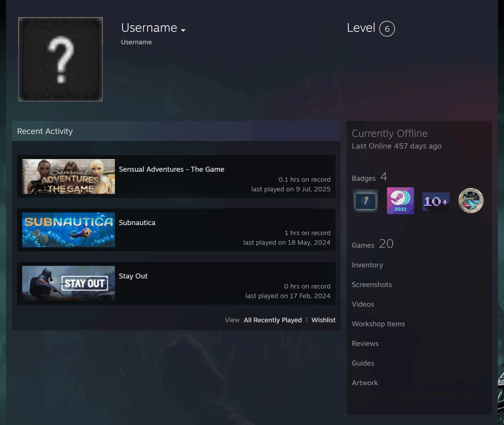Open the Subnautica game banner image
Image resolution: width=504 pixels, height=425 pixels.
(69, 230)
